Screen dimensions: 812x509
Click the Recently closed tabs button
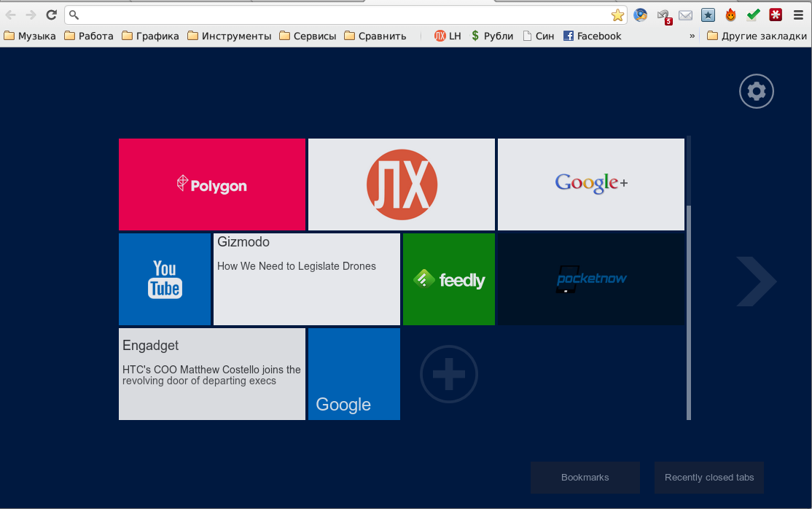coord(709,478)
